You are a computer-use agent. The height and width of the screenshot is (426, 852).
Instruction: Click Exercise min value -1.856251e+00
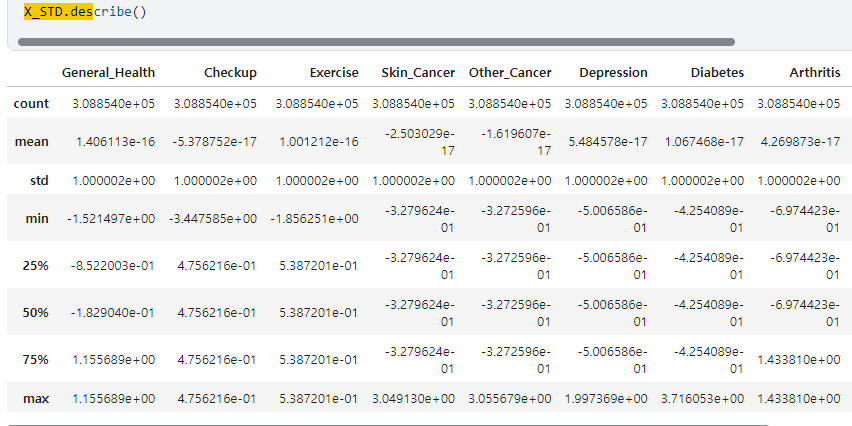pos(315,219)
